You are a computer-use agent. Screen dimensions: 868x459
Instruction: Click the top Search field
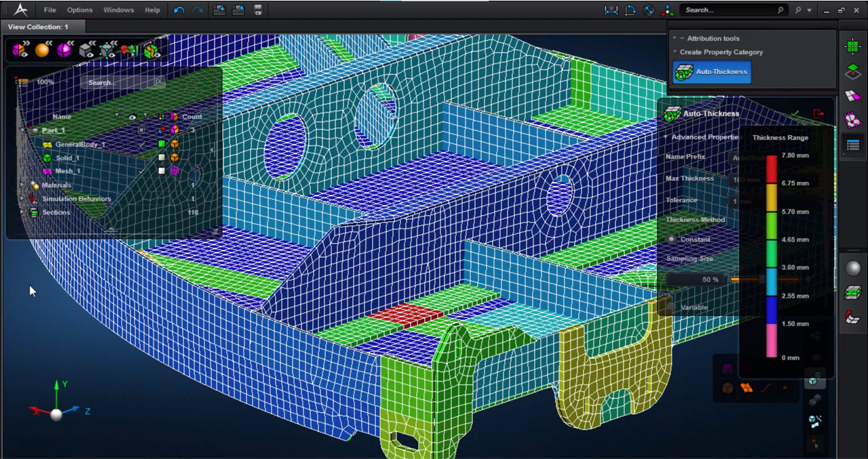point(732,10)
